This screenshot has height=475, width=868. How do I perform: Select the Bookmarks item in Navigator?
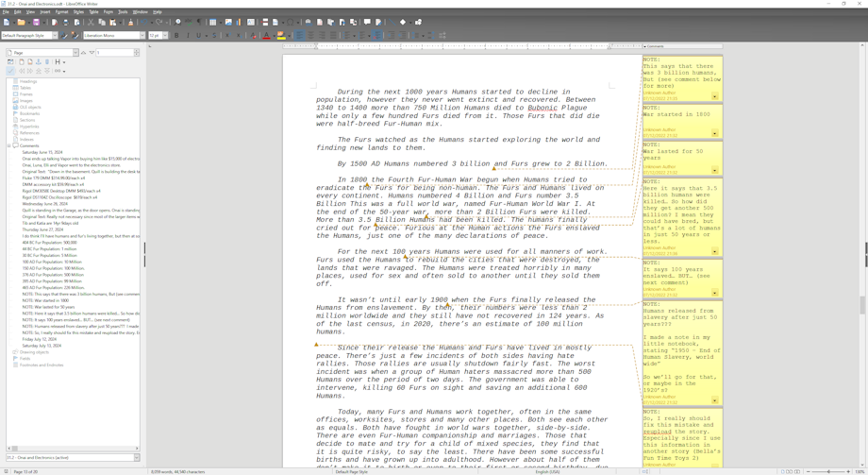click(29, 113)
